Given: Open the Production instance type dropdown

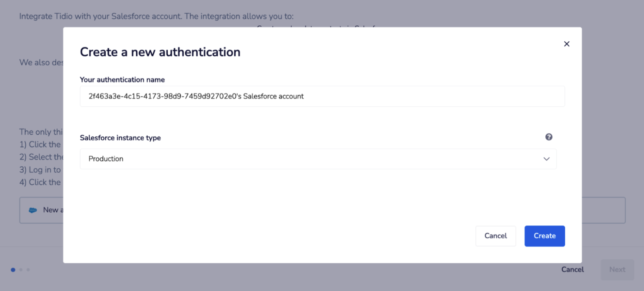Looking at the screenshot, I should 318,159.
